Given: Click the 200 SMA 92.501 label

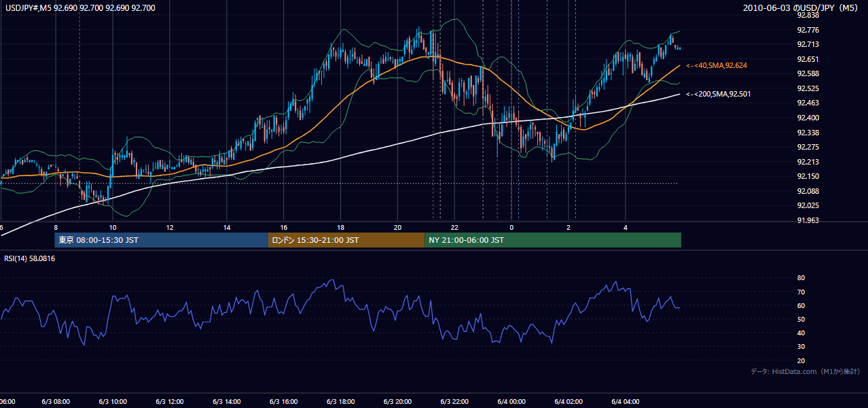Looking at the screenshot, I should (719, 94).
